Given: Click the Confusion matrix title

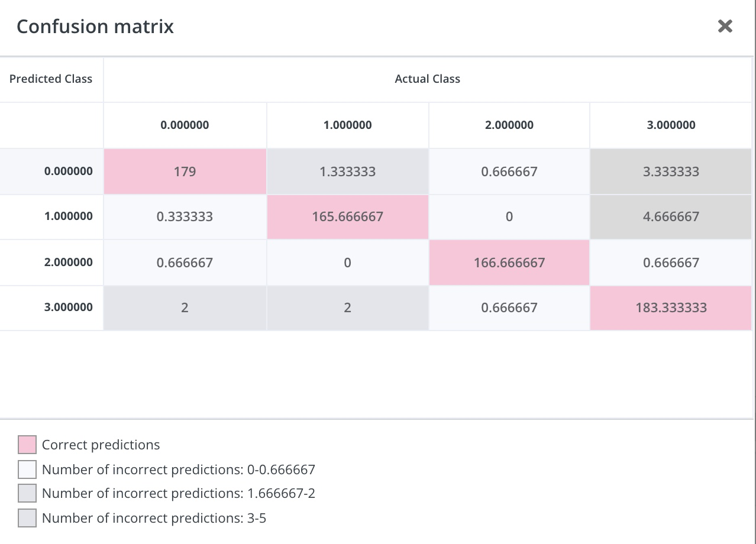Looking at the screenshot, I should click(x=95, y=26).
